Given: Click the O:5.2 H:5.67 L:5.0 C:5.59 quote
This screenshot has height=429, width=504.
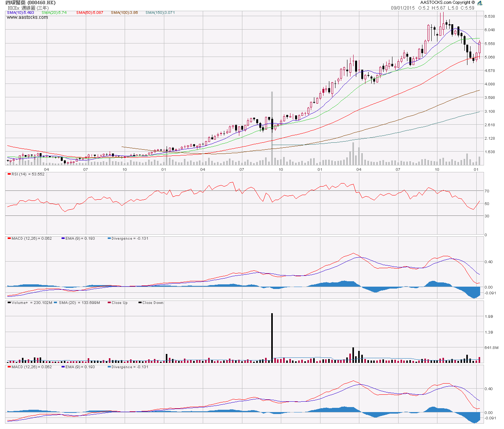Looking at the screenshot, I should (x=446, y=8).
